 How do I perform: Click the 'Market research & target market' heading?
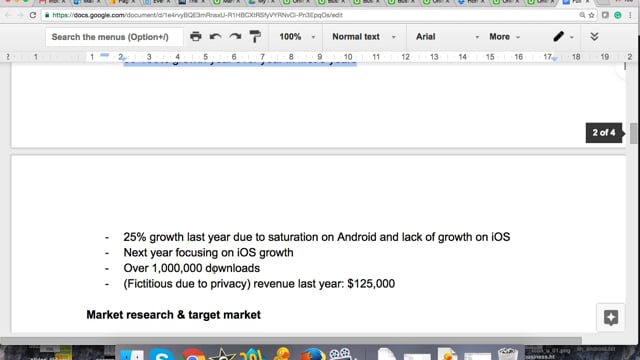pos(173,315)
